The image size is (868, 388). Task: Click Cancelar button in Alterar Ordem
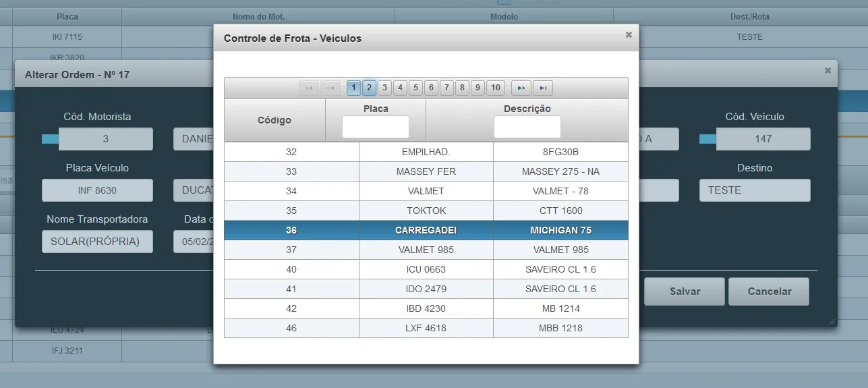[769, 292]
